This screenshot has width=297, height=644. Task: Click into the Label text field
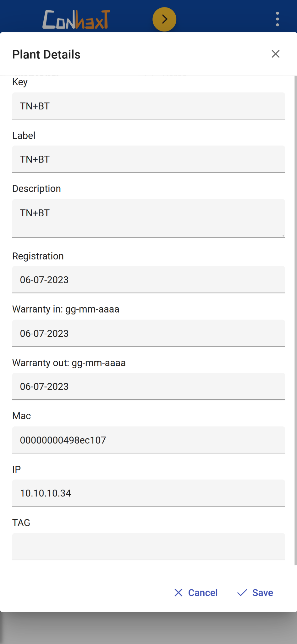(x=148, y=159)
